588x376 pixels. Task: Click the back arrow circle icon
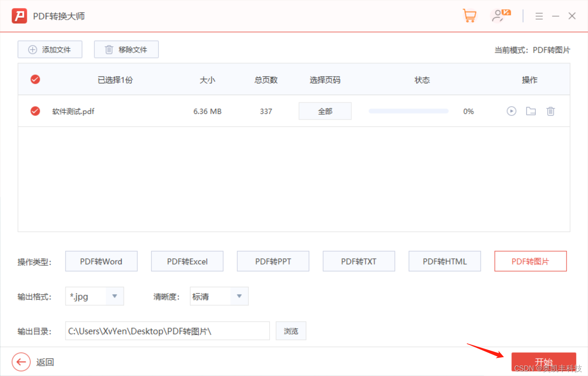click(x=21, y=362)
